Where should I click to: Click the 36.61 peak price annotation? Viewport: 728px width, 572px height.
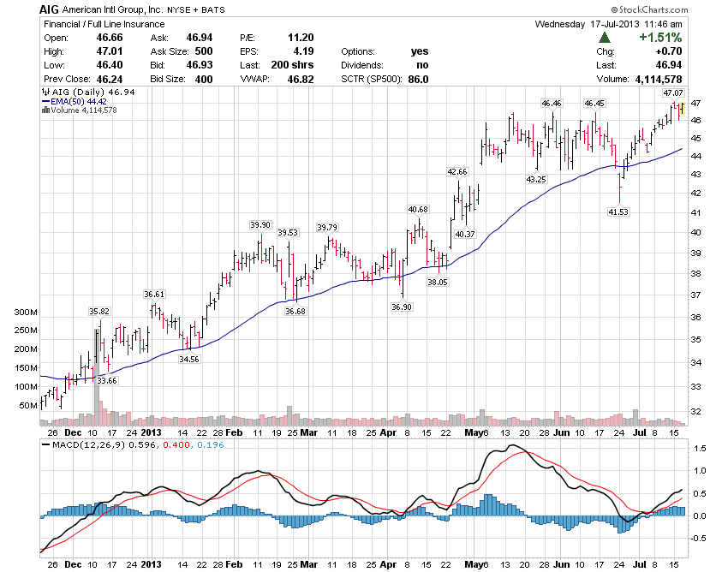pyautogui.click(x=153, y=295)
